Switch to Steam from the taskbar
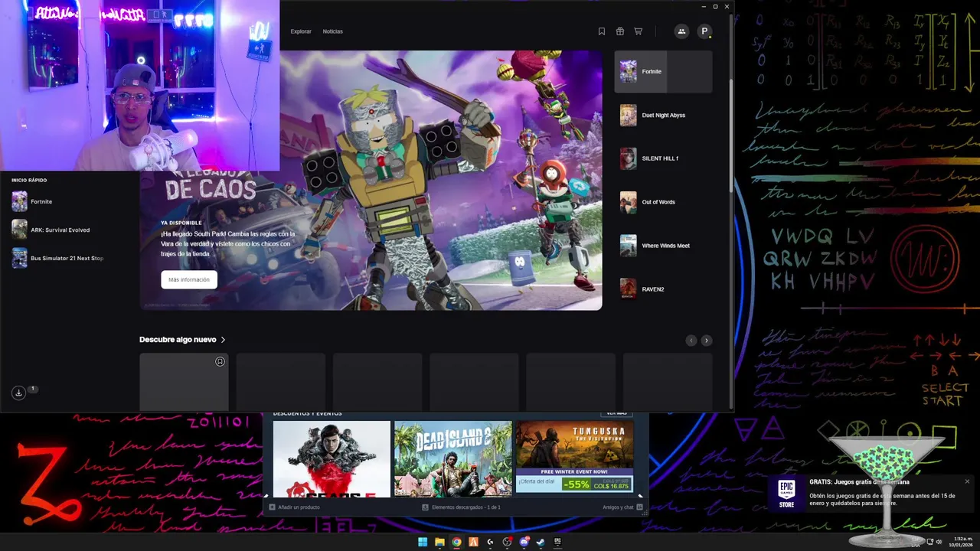This screenshot has height=551, width=980. click(x=541, y=543)
